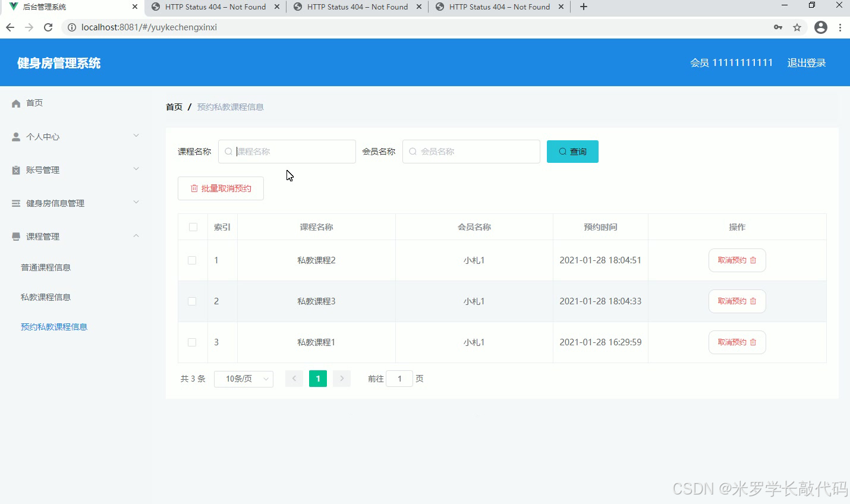The height and width of the screenshot is (504, 850).
Task: Reload the page with the refresh icon
Action: click(x=48, y=27)
